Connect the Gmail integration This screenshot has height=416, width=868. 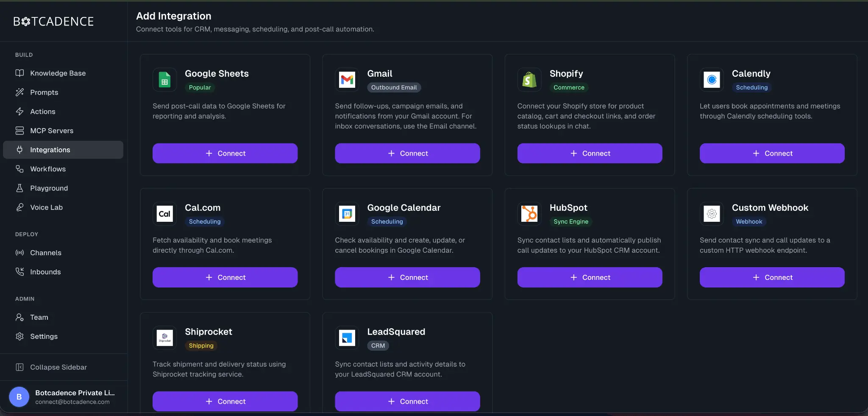pos(407,153)
